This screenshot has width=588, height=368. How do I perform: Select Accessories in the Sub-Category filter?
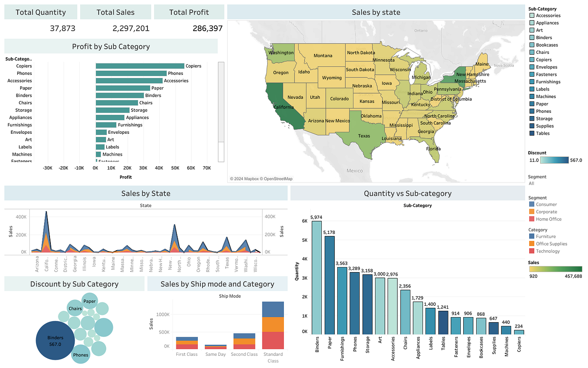pos(533,15)
